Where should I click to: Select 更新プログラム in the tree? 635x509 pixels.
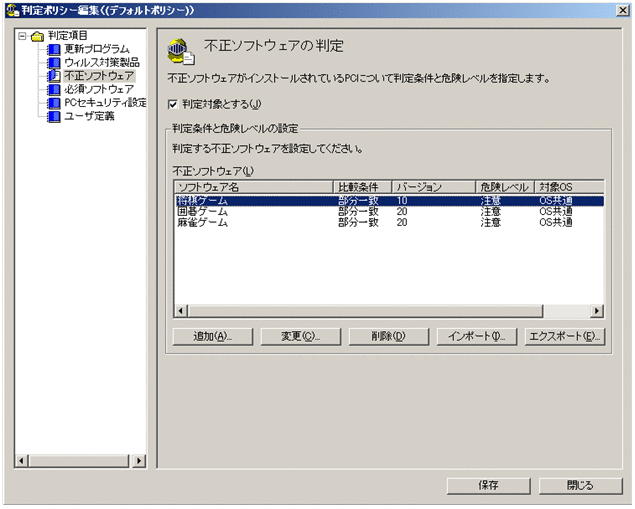coord(97,49)
